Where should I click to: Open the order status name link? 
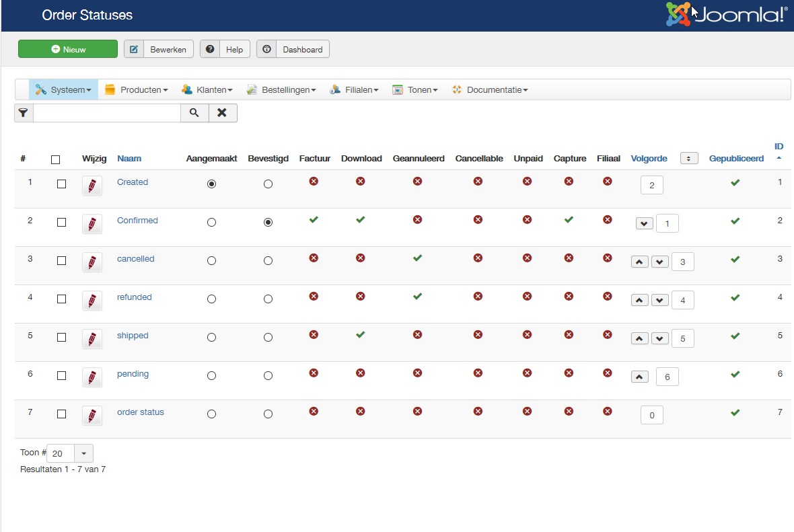click(140, 412)
